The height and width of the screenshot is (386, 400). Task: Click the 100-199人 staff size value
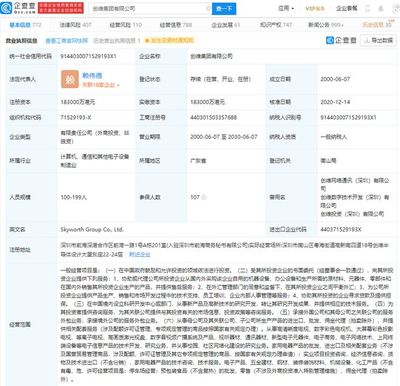pos(74,197)
